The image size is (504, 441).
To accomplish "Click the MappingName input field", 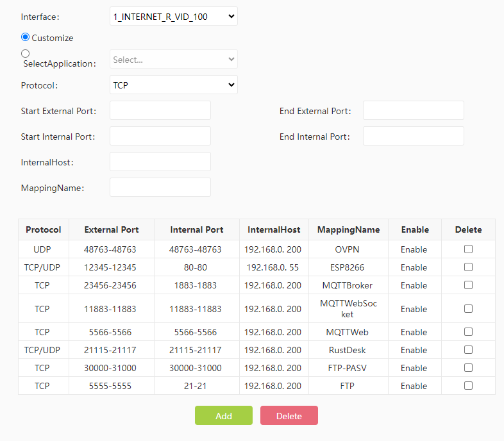I will point(160,187).
